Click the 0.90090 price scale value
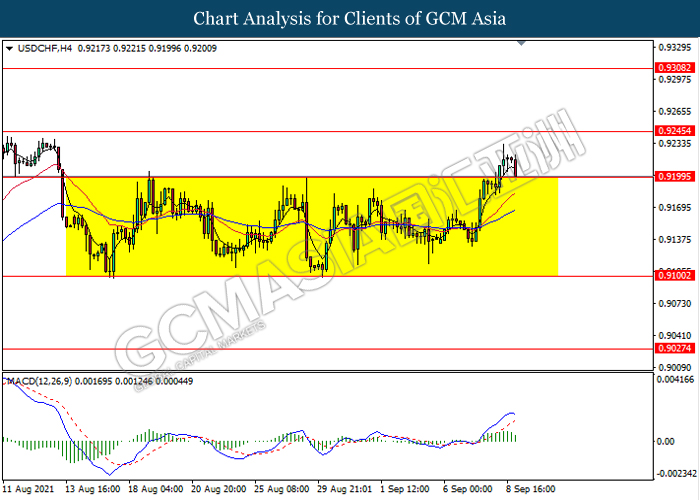 coord(675,368)
